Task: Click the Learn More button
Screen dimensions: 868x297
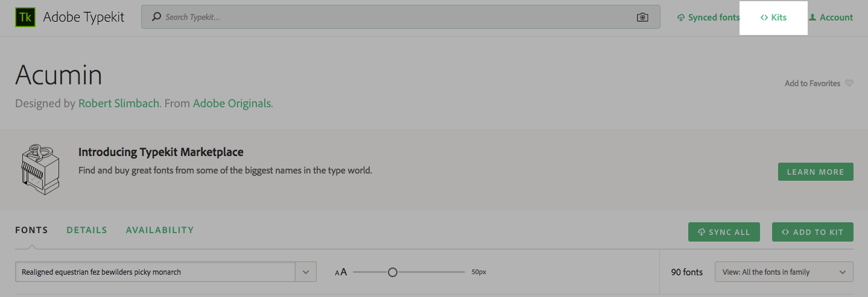Action: [816, 172]
